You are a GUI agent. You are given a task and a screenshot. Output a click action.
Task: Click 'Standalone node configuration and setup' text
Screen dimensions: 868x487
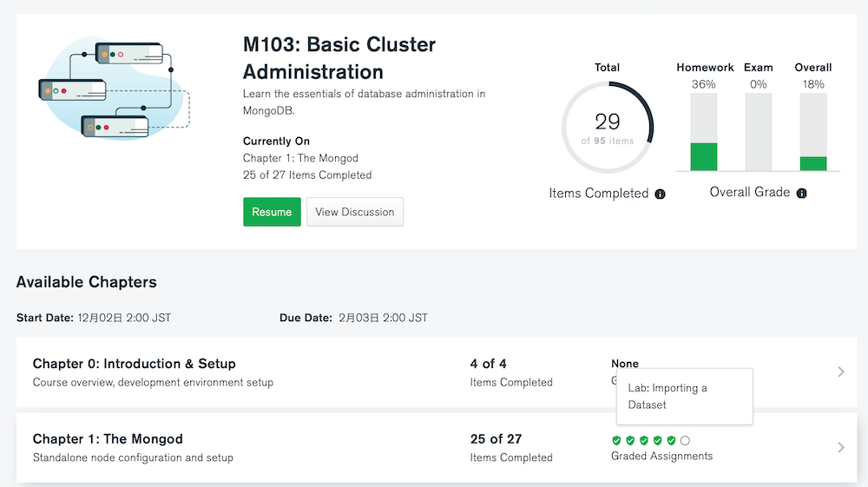tap(133, 457)
